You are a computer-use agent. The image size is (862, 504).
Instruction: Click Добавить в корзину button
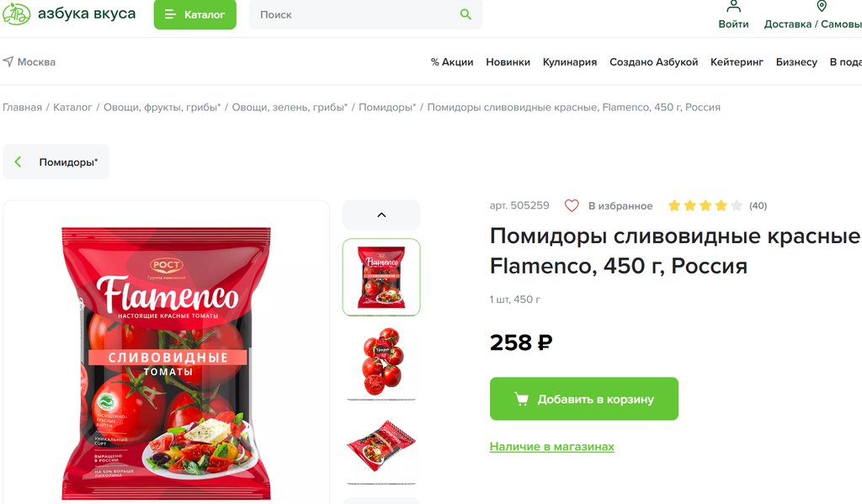(x=584, y=399)
